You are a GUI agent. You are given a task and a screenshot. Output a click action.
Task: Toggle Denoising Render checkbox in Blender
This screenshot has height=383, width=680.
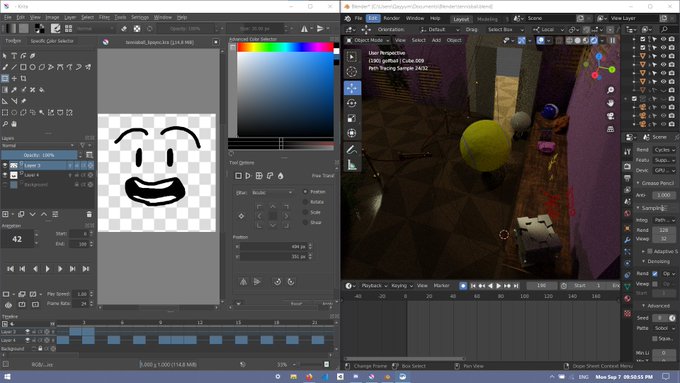[x=655, y=274]
